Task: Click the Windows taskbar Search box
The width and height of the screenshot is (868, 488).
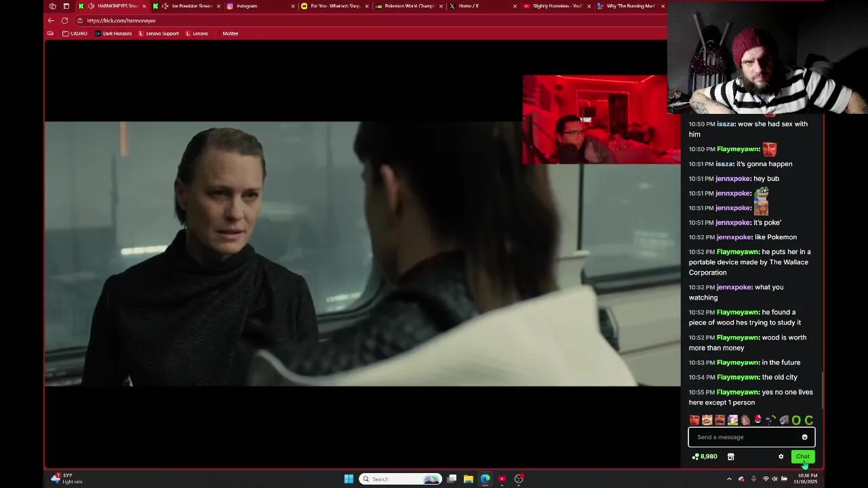Action: (400, 479)
